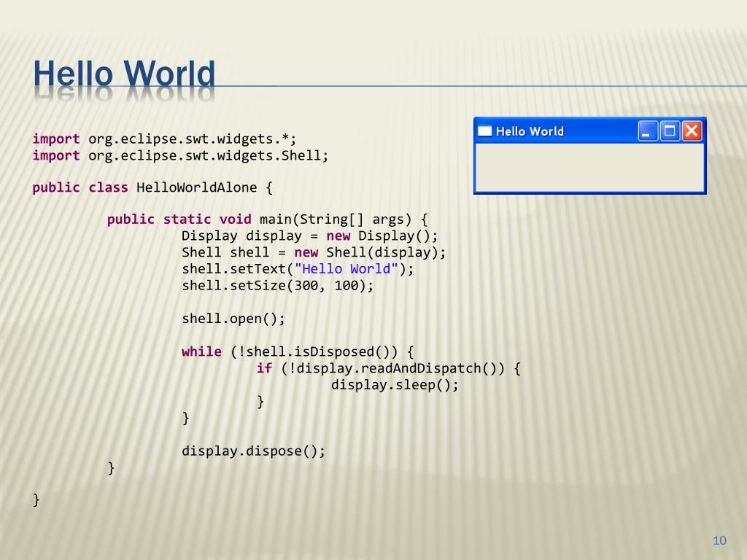747x560 pixels.
Task: Click the slide heading "Hello World"
Action: click(124, 74)
